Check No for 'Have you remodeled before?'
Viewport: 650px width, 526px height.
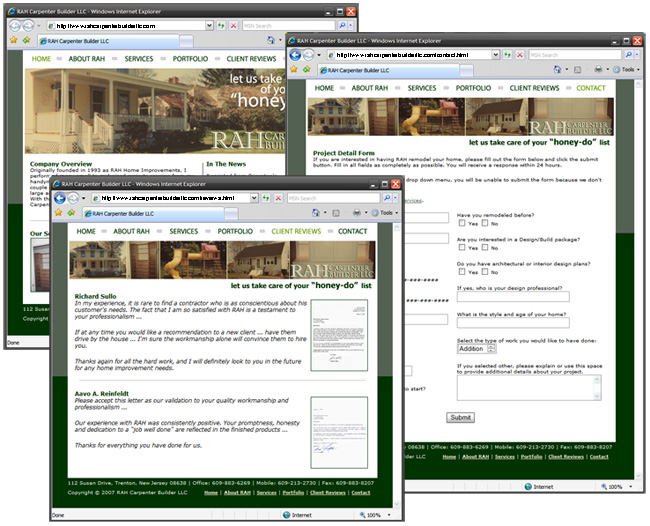[x=485, y=223]
